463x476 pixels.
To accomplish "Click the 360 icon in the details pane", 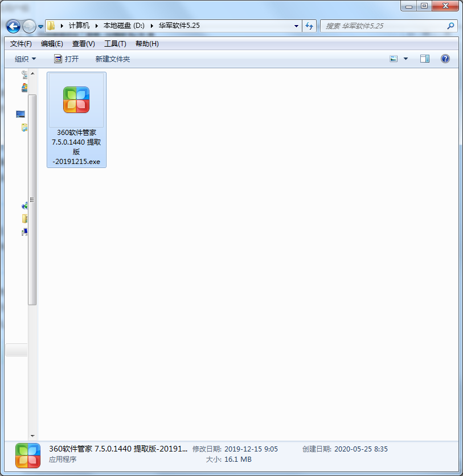I will (28, 456).
